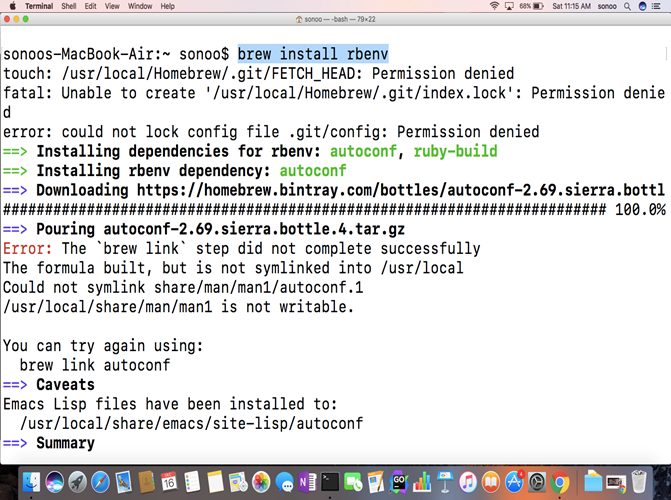This screenshot has height=500, width=671.
Task: Click the 'error: could not lock config file' line
Action: tap(271, 132)
